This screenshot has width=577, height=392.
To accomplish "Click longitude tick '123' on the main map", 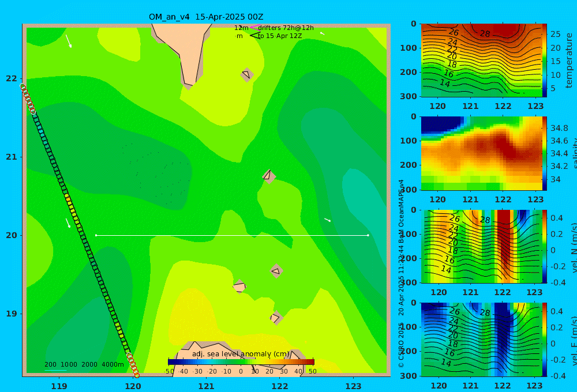I will [354, 386].
